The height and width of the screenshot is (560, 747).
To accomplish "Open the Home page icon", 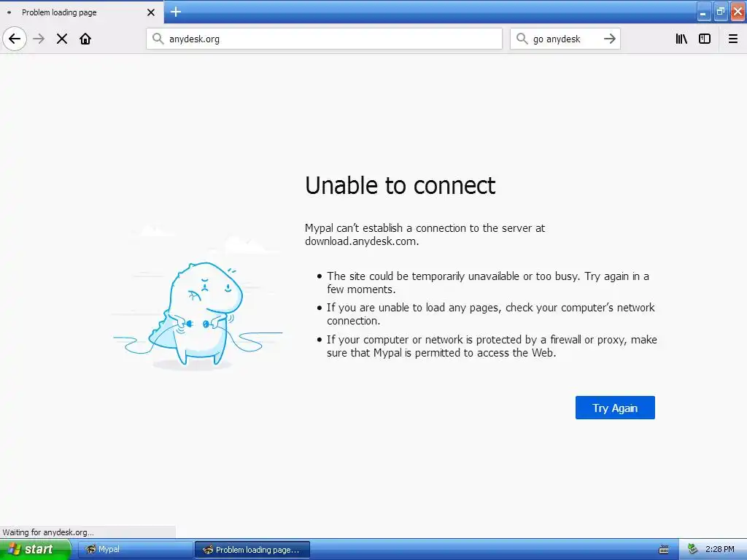I will 85,39.
